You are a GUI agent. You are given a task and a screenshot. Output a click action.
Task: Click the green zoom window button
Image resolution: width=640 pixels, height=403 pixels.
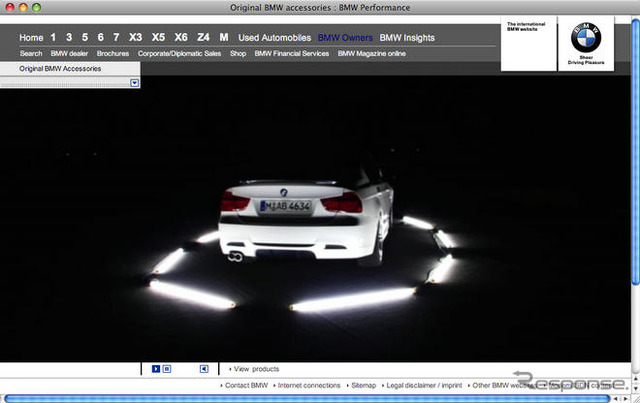tap(36, 7)
